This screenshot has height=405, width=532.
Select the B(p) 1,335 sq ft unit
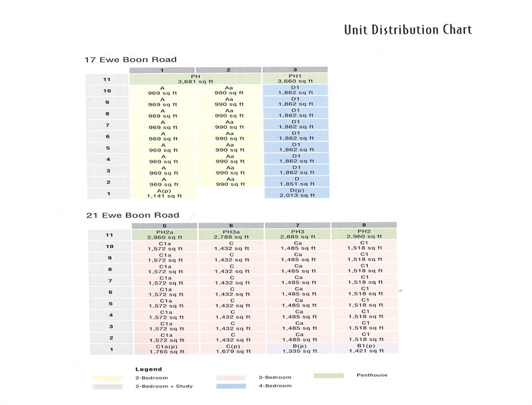click(x=298, y=349)
